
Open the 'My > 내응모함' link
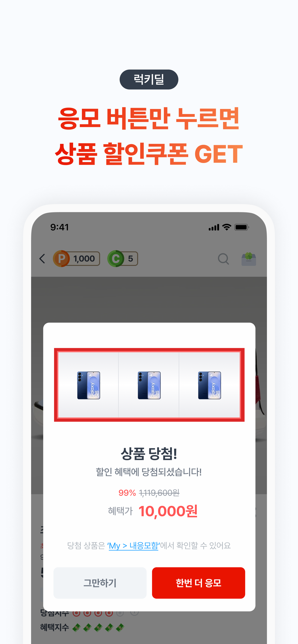click(x=134, y=545)
